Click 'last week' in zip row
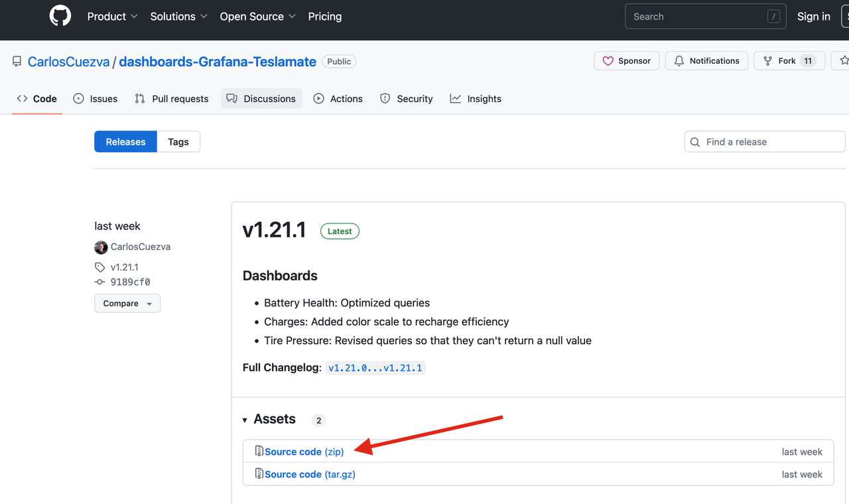 pyautogui.click(x=802, y=452)
